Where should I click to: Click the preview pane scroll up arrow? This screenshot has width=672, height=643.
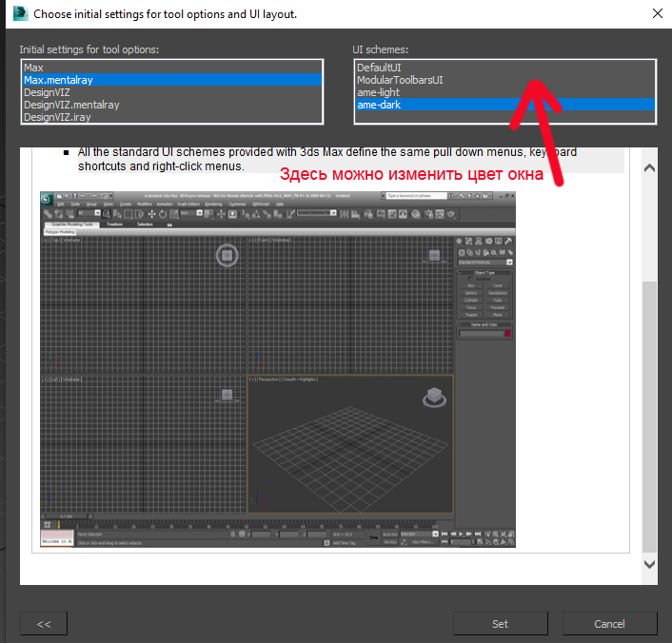649,168
